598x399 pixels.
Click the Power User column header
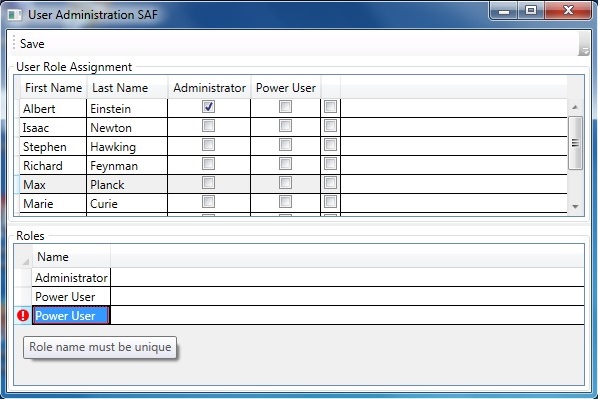(286, 88)
